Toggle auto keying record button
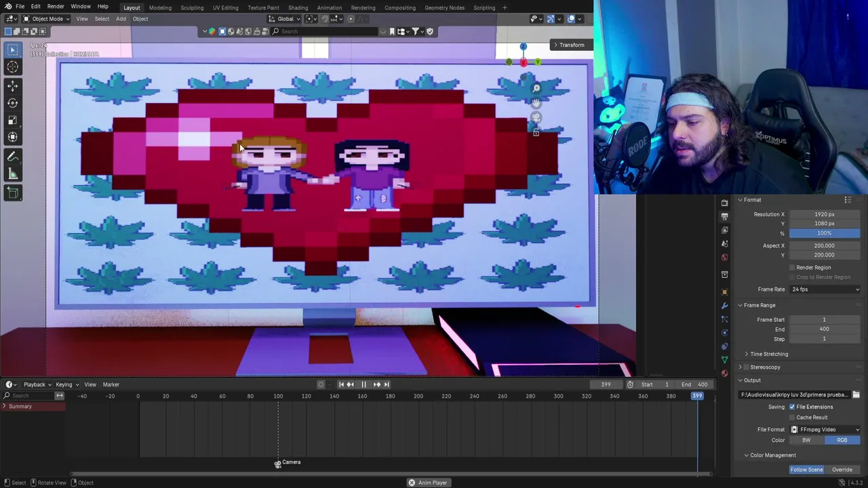This screenshot has width=868, height=488. pyautogui.click(x=321, y=384)
